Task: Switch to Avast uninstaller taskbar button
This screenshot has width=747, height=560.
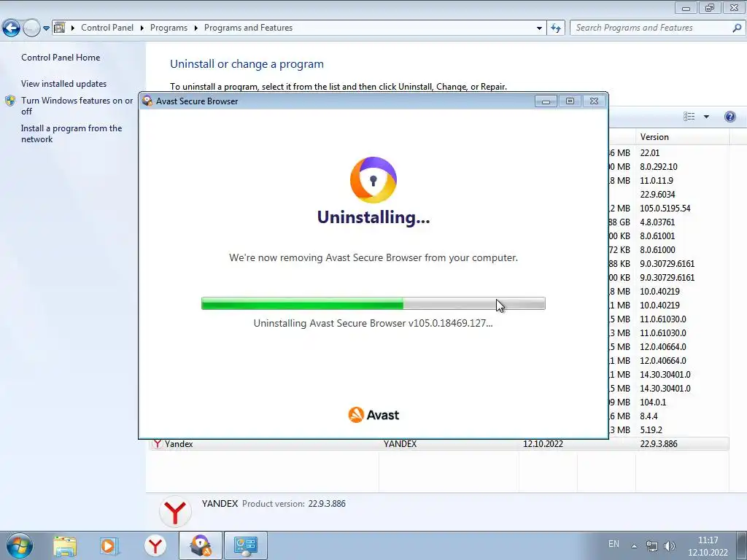Action: click(201, 545)
